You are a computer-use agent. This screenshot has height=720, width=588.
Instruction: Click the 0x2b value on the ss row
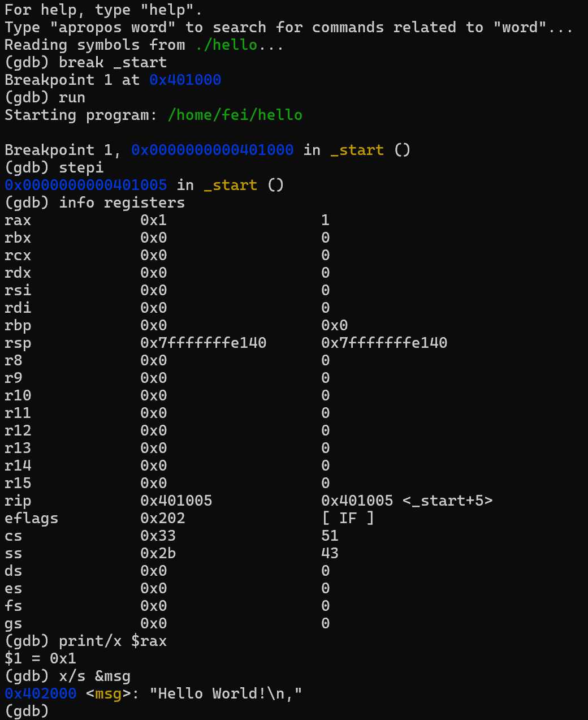[x=158, y=553]
